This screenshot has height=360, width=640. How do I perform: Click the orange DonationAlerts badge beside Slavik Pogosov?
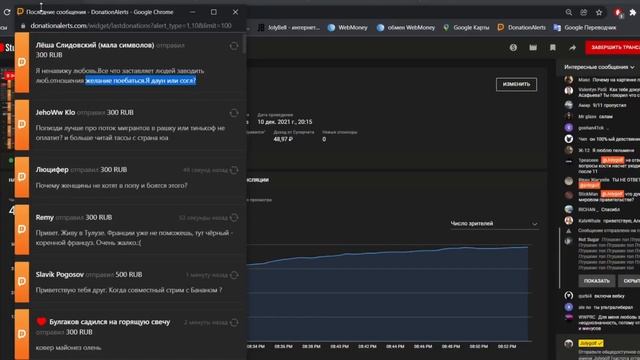tap(22, 281)
